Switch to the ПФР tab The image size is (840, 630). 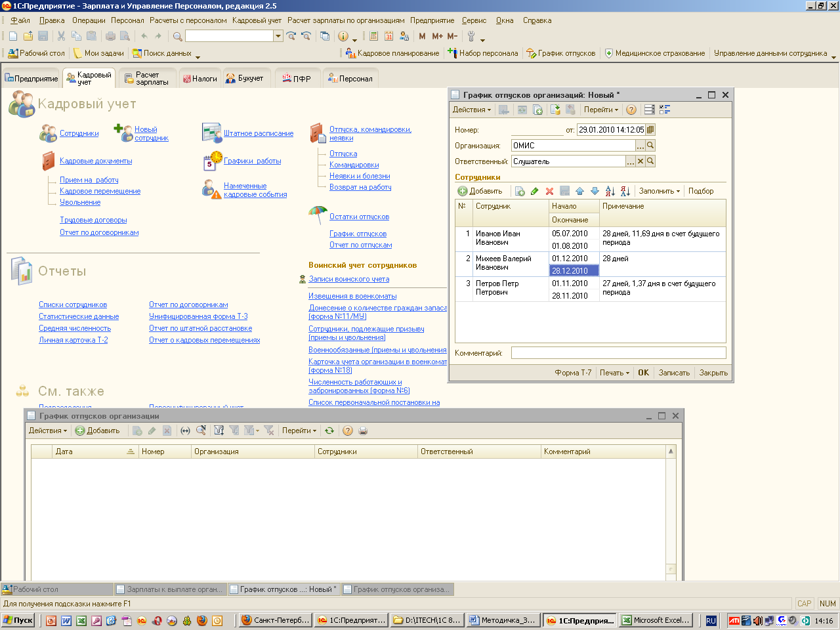coord(297,78)
